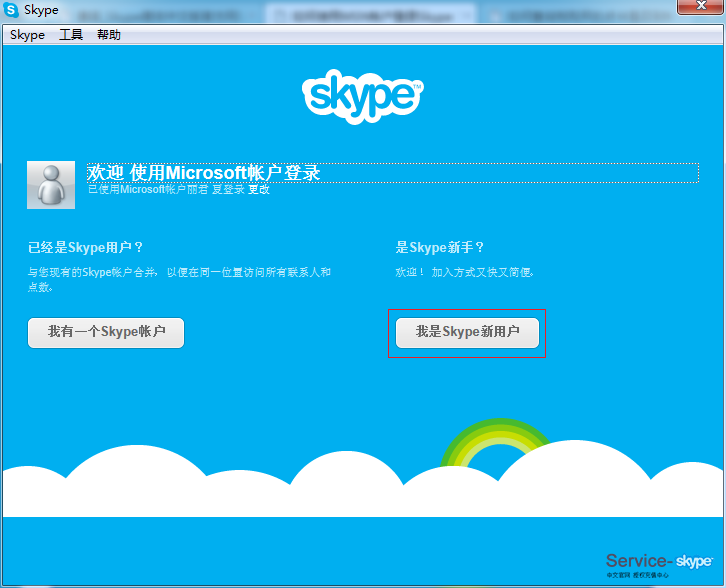The width and height of the screenshot is (726, 588).
Task: Click the 欢迎 使用Microsoft帐户登录 heading
Action: [204, 172]
